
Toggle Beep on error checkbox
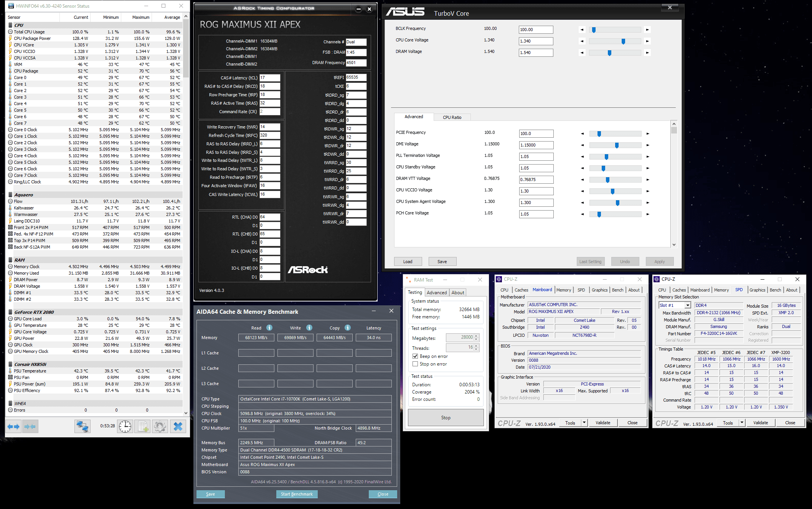[x=415, y=356]
